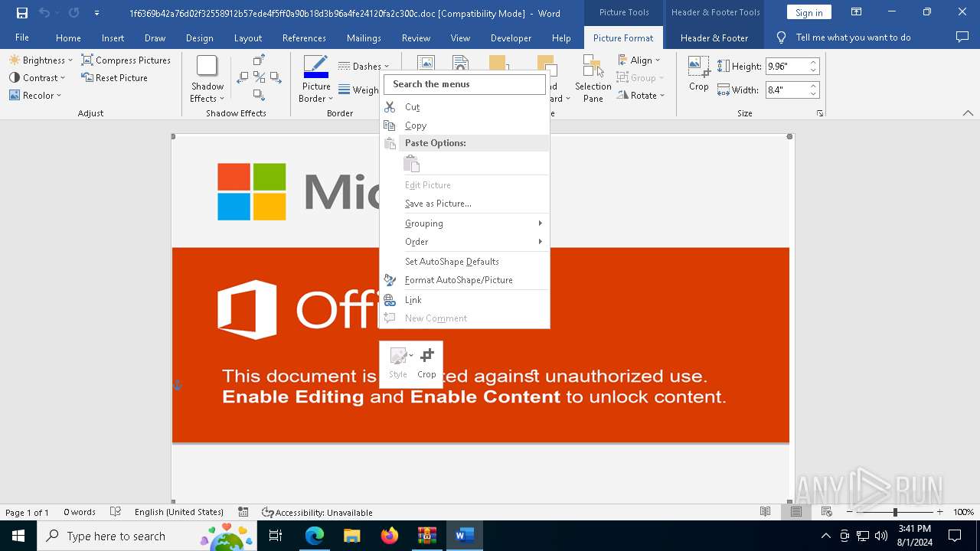This screenshot has height=551, width=980.
Task: Select Cut in the context menu
Action: (465, 107)
